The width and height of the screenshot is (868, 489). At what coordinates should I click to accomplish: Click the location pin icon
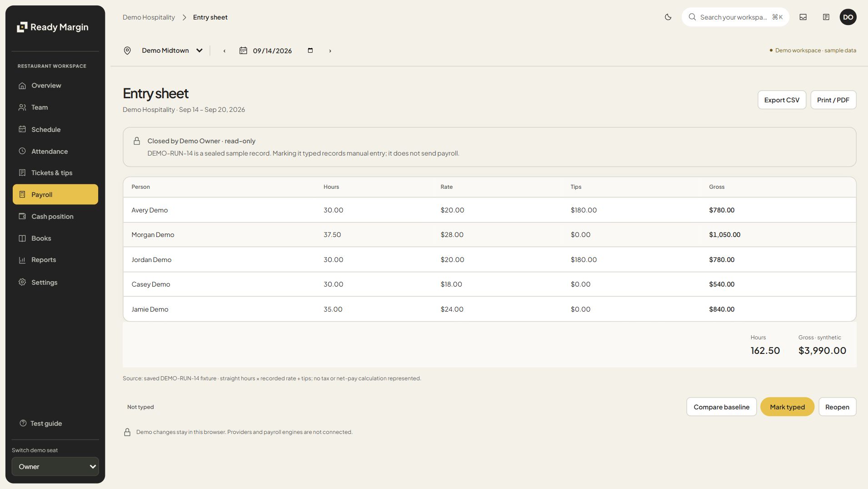(127, 50)
